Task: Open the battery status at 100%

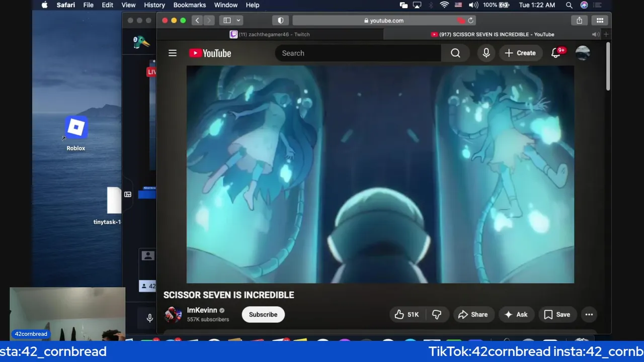Action: [x=496, y=5]
